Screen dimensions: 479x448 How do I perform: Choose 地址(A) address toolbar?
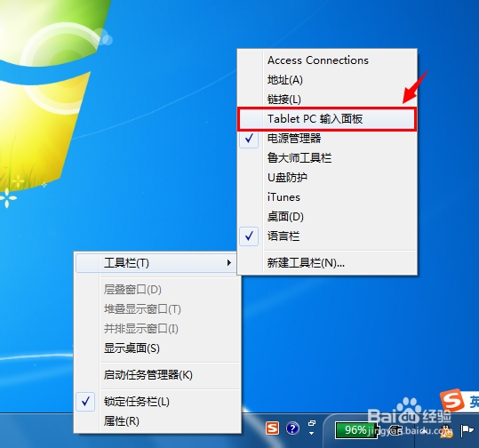327,80
